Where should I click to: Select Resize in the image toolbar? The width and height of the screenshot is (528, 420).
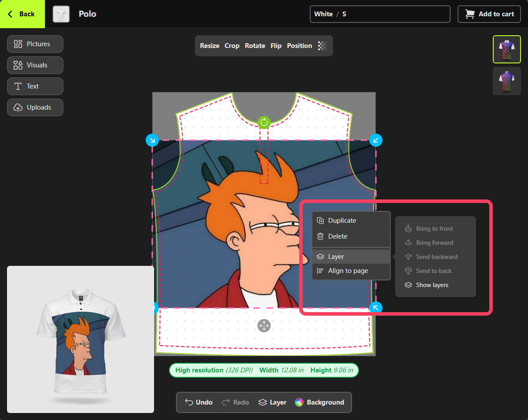coord(209,46)
